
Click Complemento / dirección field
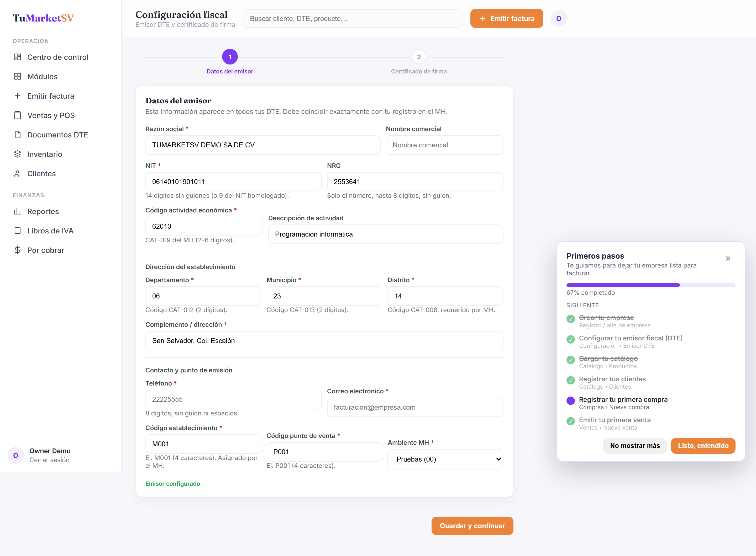324,341
